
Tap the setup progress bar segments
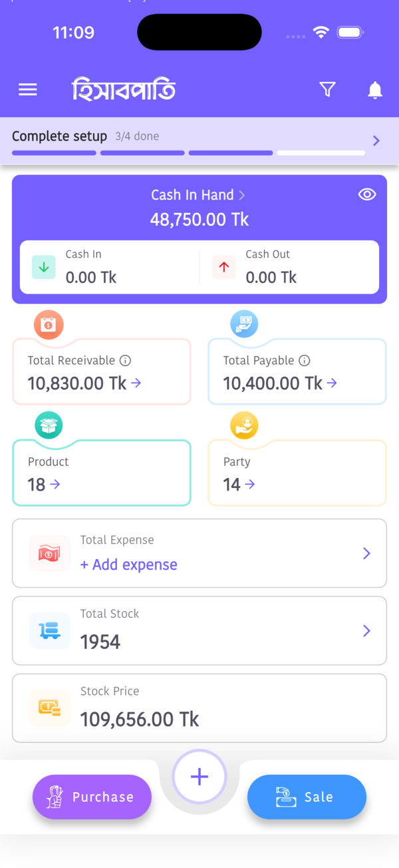click(188, 153)
